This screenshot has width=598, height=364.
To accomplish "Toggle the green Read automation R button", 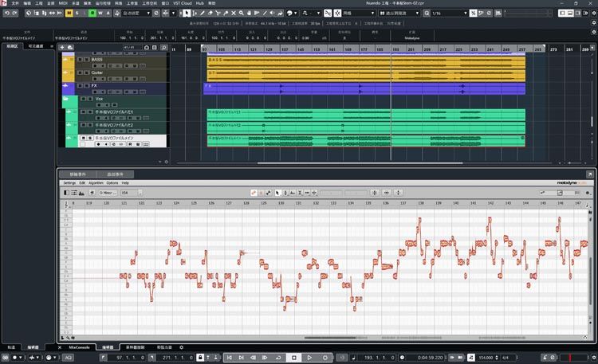I will [x=92, y=13].
